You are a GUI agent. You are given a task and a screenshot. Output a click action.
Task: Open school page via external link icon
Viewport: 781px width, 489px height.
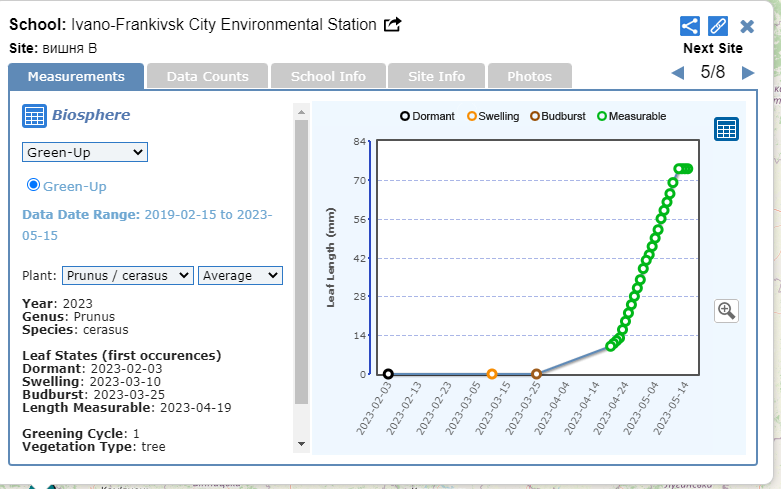tap(393, 24)
